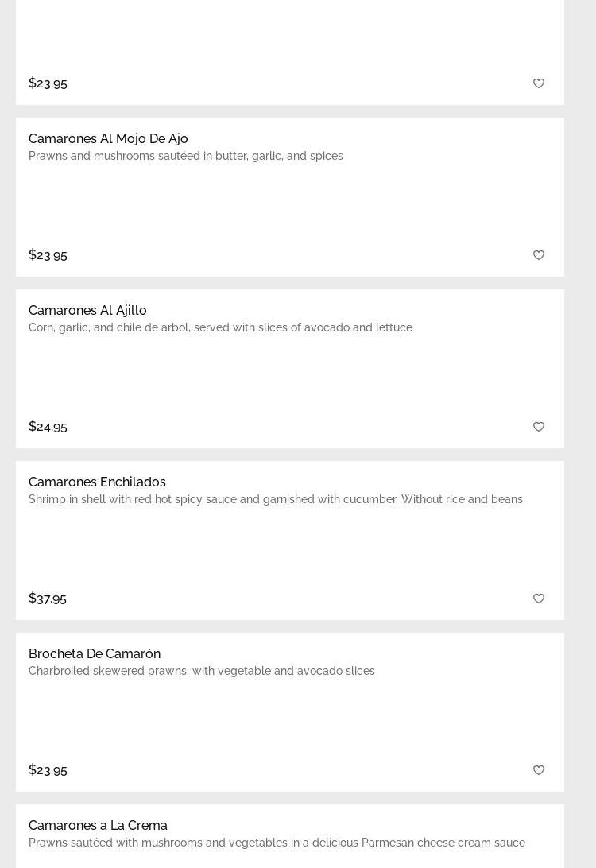
Task: Tap heart icon on Brocheta De Camarón
Action: point(539,770)
